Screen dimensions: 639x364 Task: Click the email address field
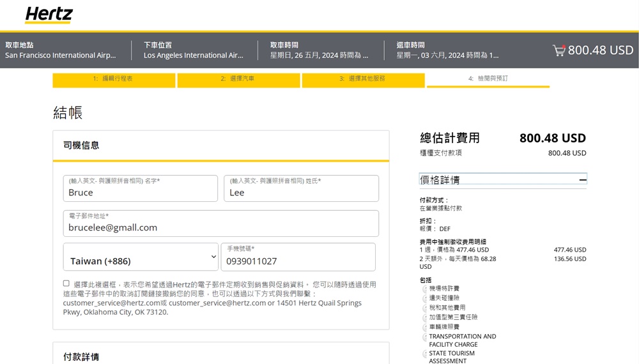(221, 224)
